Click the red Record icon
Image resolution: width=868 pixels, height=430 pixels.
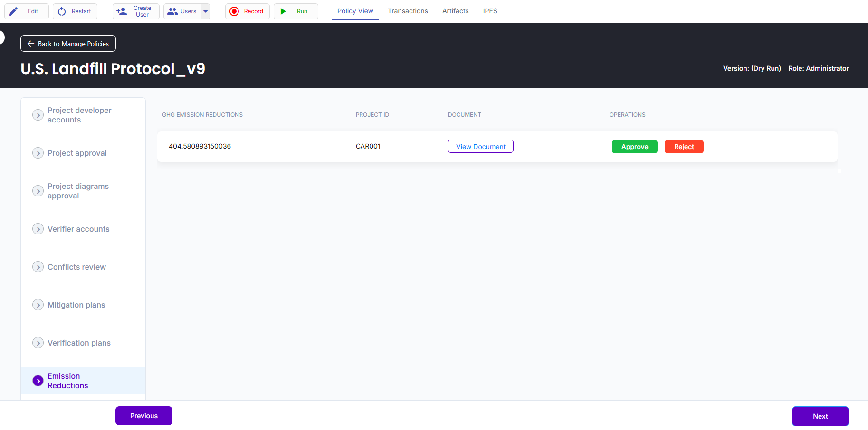click(x=234, y=11)
